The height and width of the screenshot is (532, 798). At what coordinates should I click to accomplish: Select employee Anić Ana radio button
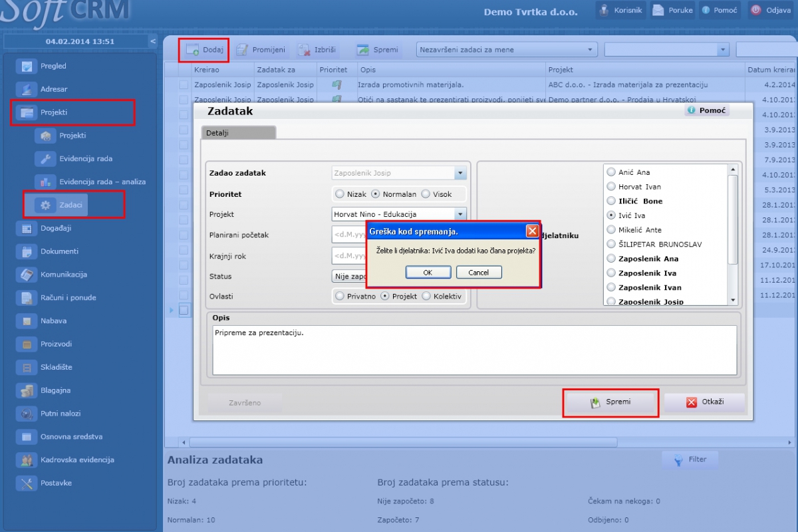(x=611, y=172)
